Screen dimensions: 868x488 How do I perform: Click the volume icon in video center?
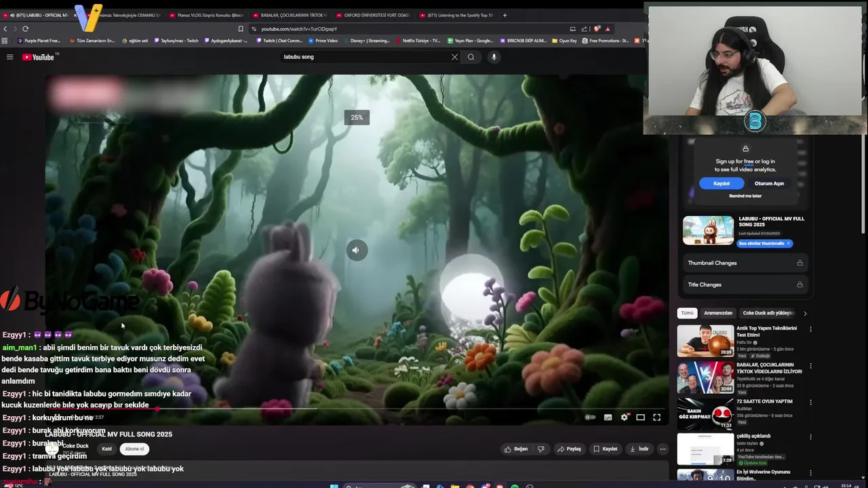356,250
